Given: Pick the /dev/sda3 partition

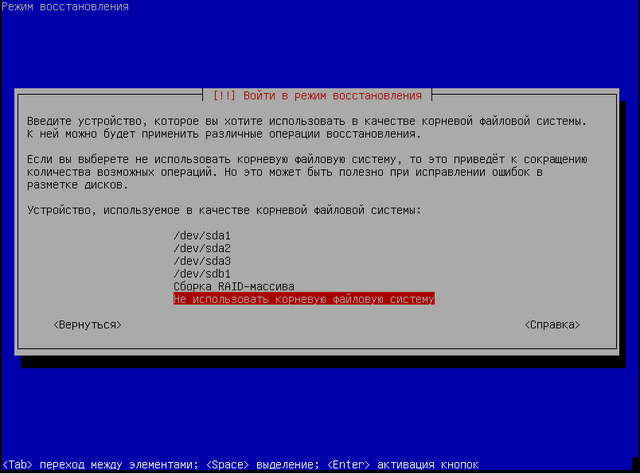Looking at the screenshot, I should (202, 261).
